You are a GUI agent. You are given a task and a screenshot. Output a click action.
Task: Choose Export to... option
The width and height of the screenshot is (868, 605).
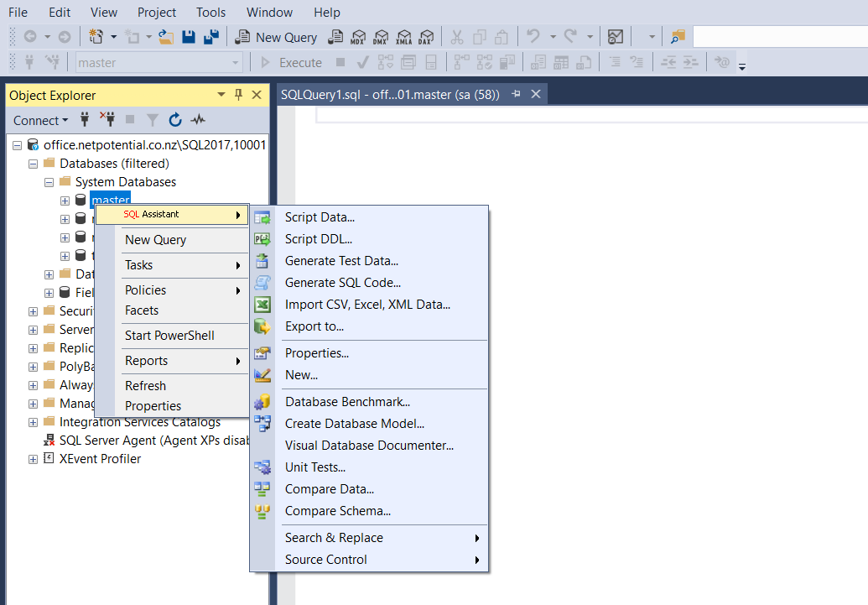coord(369,326)
